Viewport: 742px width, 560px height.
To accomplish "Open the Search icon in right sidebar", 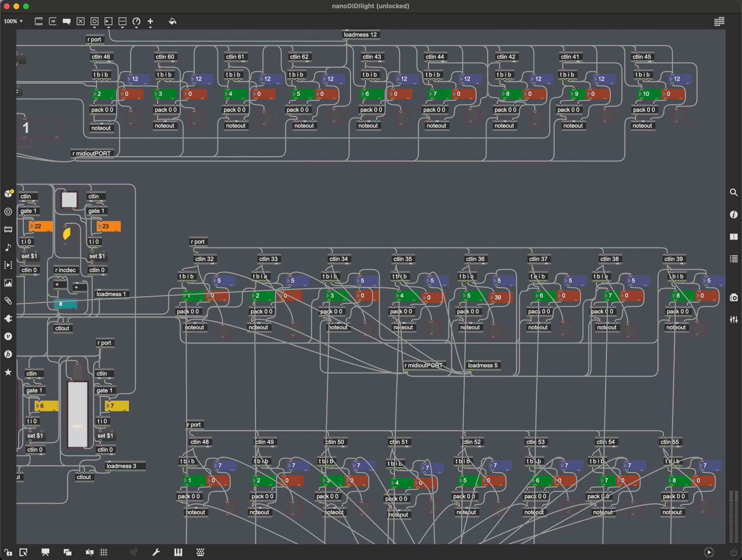I will pyautogui.click(x=734, y=193).
